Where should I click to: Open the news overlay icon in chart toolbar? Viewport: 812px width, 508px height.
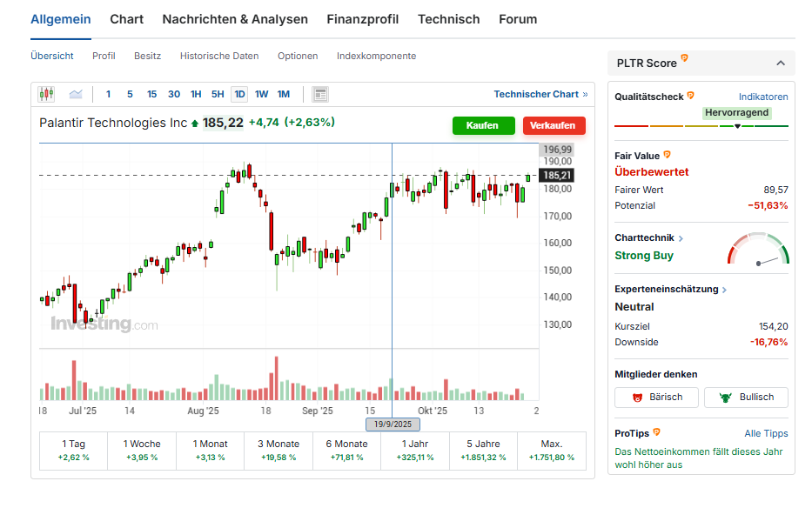click(319, 94)
